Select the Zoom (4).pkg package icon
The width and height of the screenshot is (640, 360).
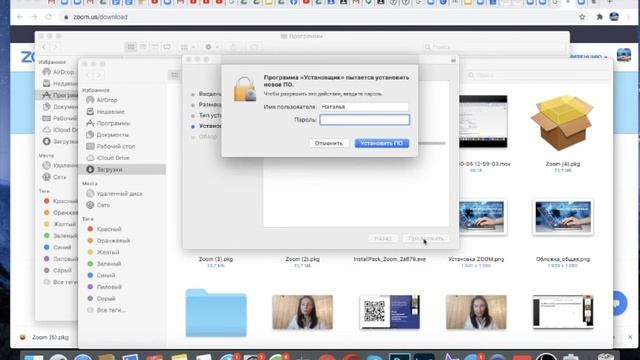pyautogui.click(x=562, y=122)
